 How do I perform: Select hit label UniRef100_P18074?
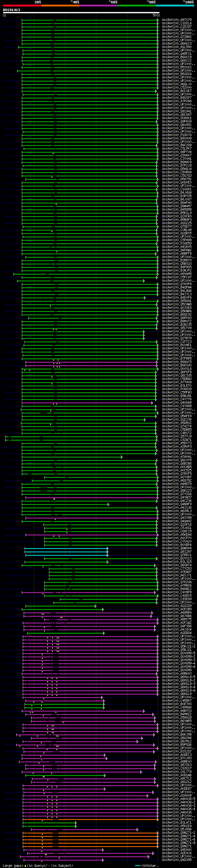[x=177, y=135]
